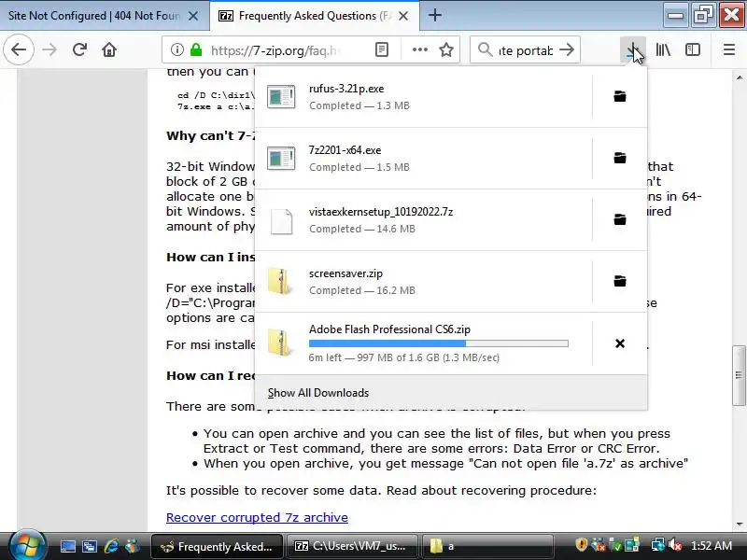Click the search magnifier icon

coord(485,49)
